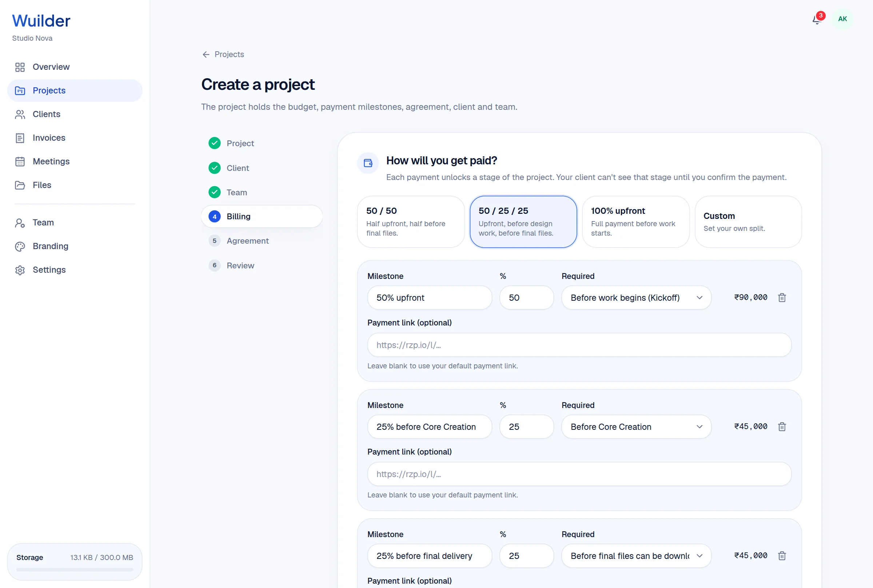Viewport: 873px width, 588px height.
Task: Jump to the Agreement wizard step
Action: [x=262, y=241]
